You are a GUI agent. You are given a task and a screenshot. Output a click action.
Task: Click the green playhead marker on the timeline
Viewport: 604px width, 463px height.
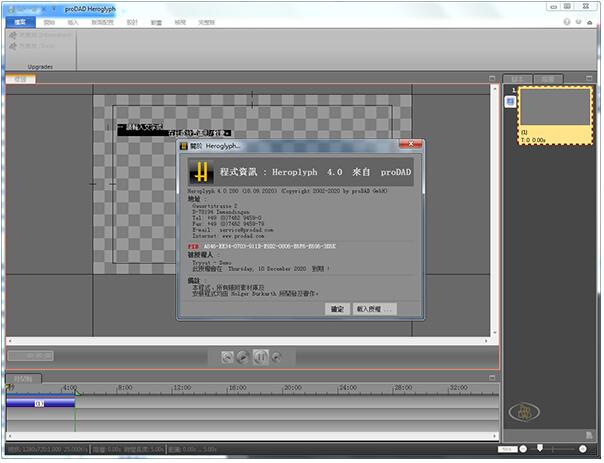click(x=77, y=393)
